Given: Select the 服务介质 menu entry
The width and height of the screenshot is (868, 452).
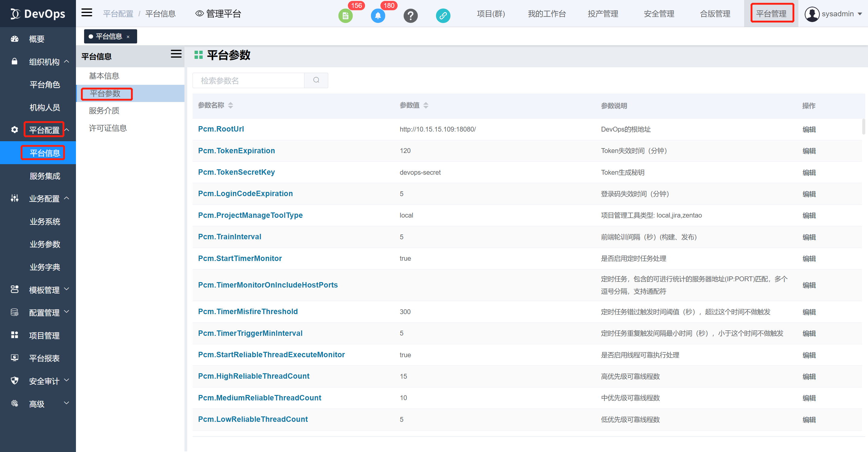Looking at the screenshot, I should coord(104,111).
